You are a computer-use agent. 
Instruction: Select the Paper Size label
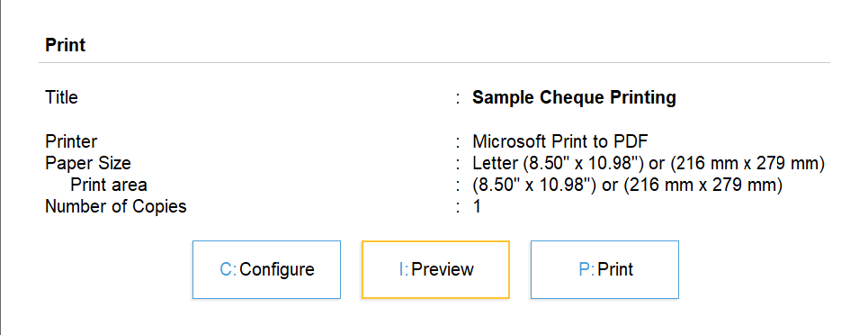[x=88, y=164]
